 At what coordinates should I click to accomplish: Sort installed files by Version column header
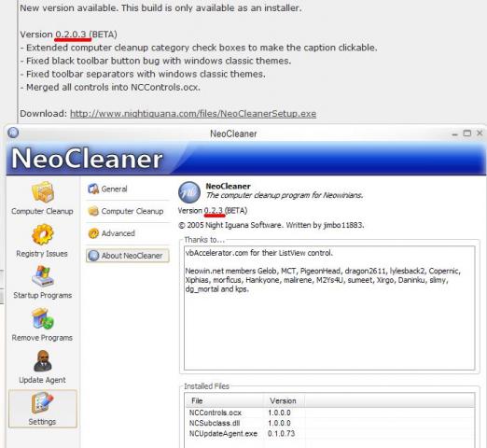click(284, 400)
